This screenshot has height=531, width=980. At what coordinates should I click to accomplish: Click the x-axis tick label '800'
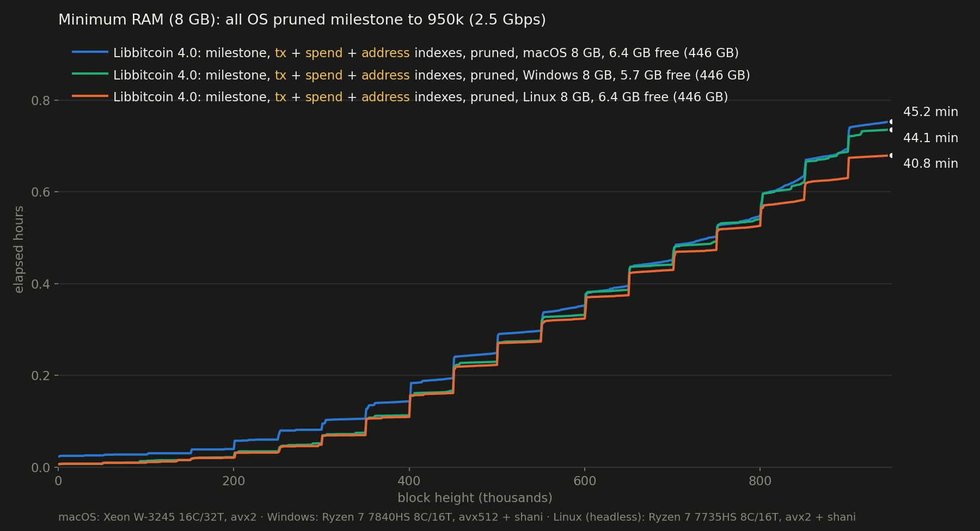coord(760,481)
